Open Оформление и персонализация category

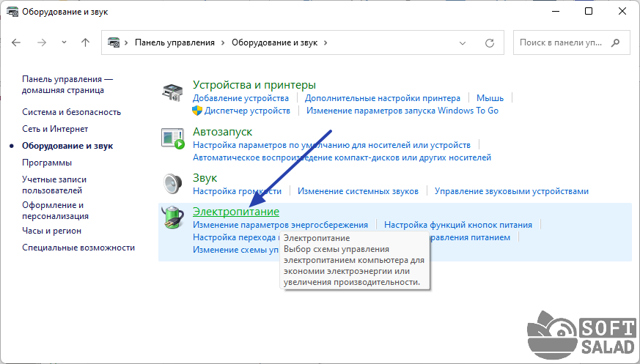55,210
